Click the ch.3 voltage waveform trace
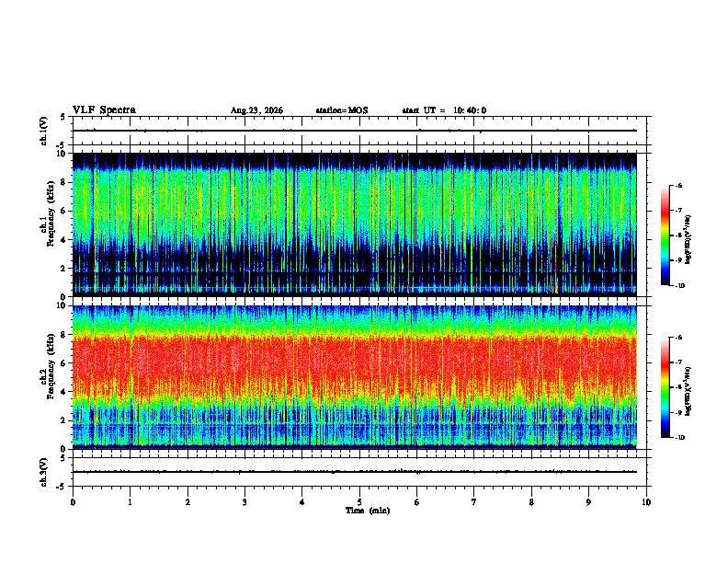This screenshot has width=728, height=563. (355, 472)
